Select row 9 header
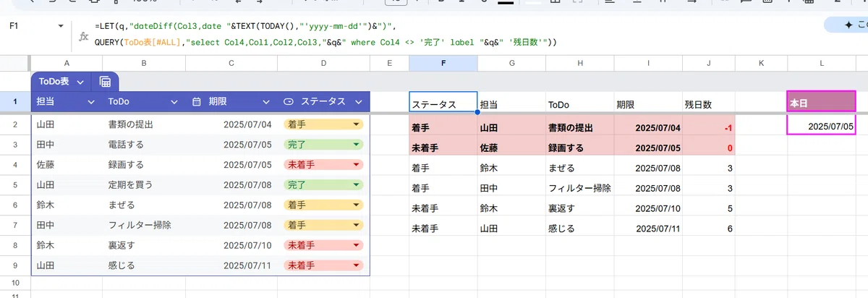Screen dimensions: 868x298 15,265
